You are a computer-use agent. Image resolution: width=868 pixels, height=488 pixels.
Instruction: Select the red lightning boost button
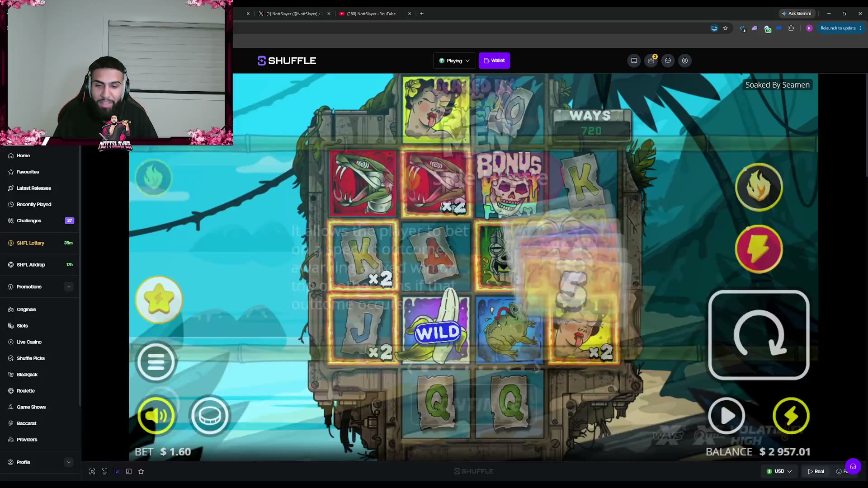click(759, 249)
